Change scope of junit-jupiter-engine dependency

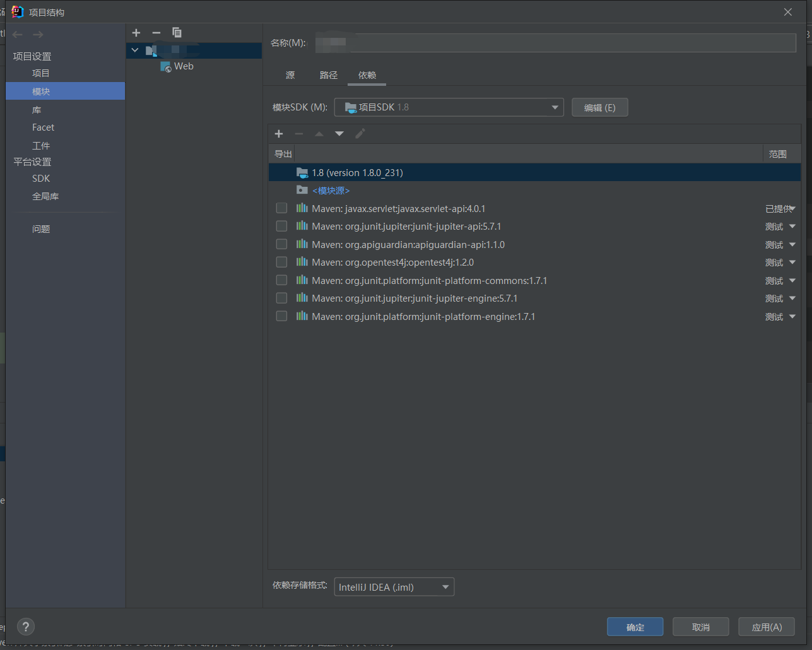coord(781,298)
